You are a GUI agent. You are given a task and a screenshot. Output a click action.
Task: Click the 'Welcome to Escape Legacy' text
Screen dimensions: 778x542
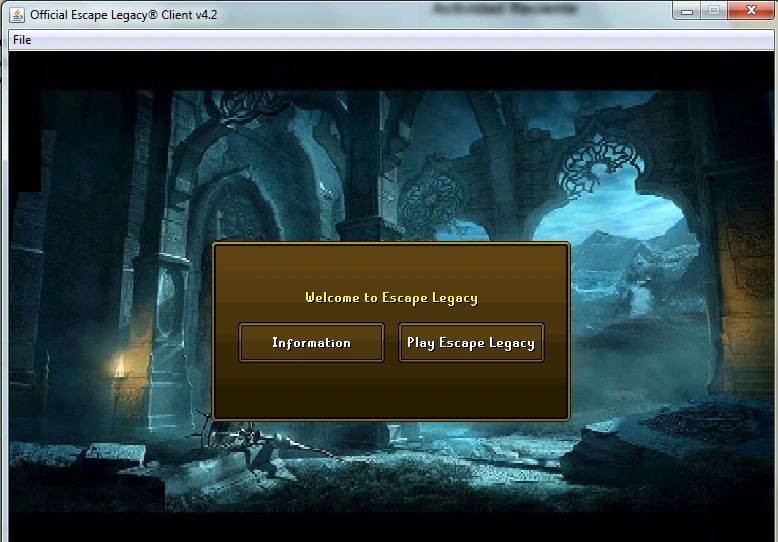click(x=391, y=298)
